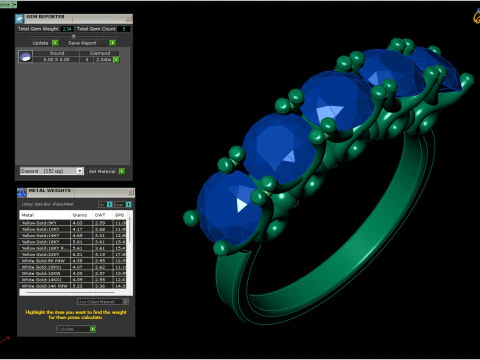480x360 pixels.
Task: Select the White Gold 9K PdW row
Action: click(x=73, y=261)
